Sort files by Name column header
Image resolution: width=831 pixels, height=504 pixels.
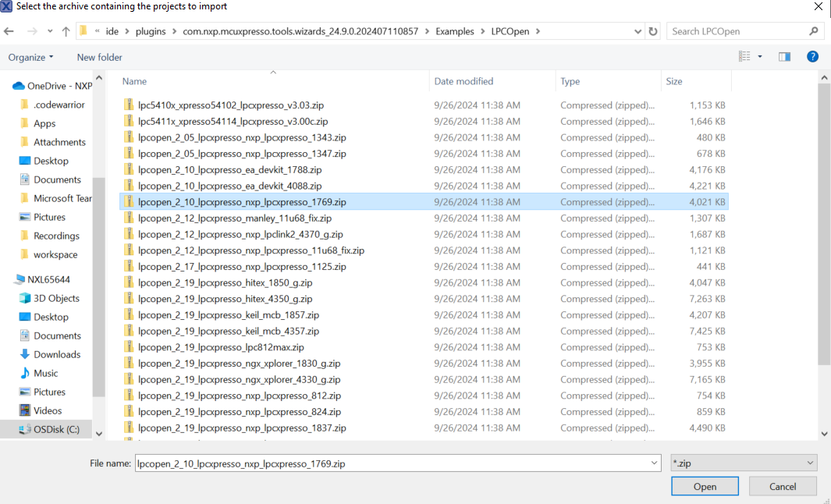(x=134, y=81)
